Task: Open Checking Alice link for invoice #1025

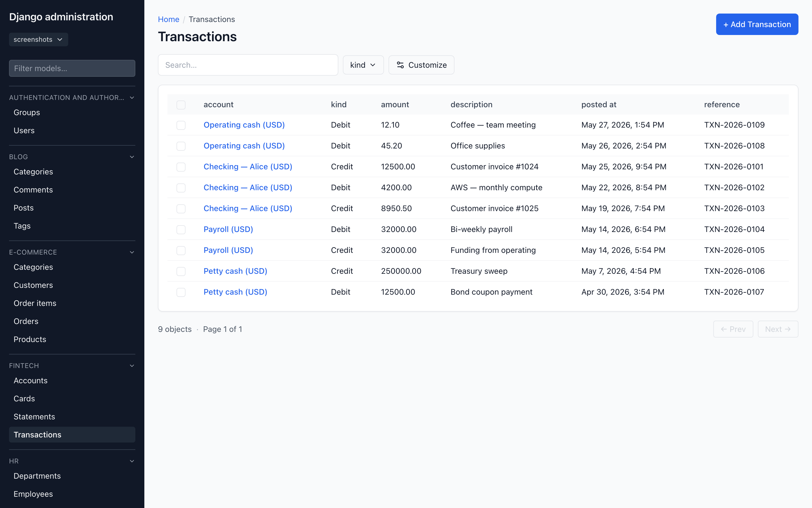Action: click(x=248, y=208)
